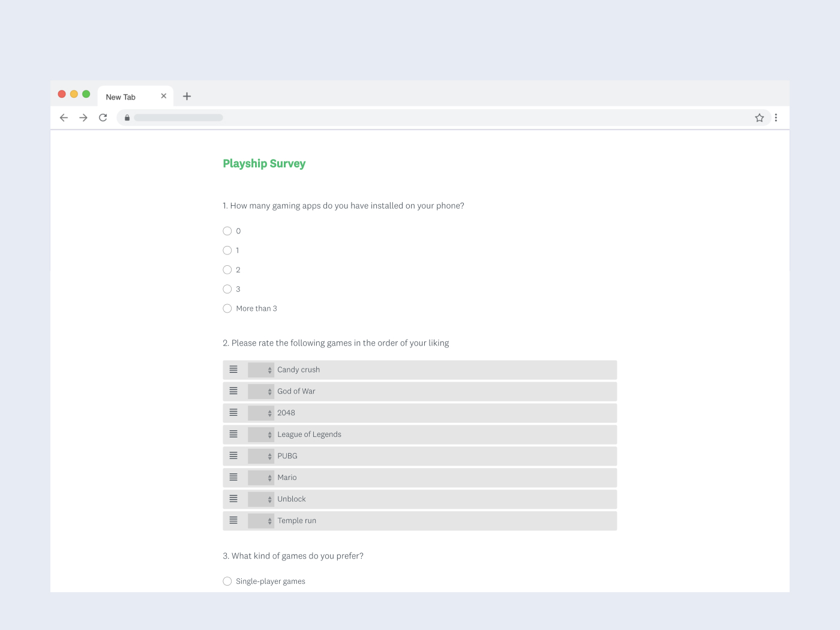Image resolution: width=840 pixels, height=630 pixels.
Task: Select the 3 gaming apps radio option
Action: point(227,289)
